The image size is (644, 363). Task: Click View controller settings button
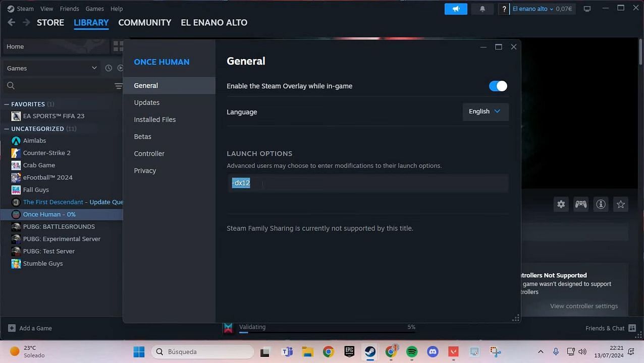coord(584,306)
